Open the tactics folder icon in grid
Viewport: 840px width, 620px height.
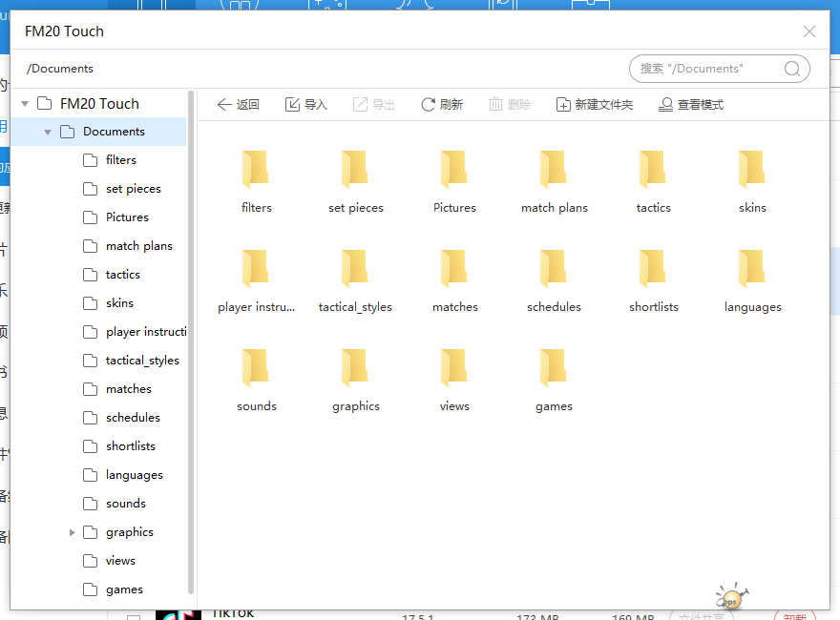pyautogui.click(x=653, y=170)
